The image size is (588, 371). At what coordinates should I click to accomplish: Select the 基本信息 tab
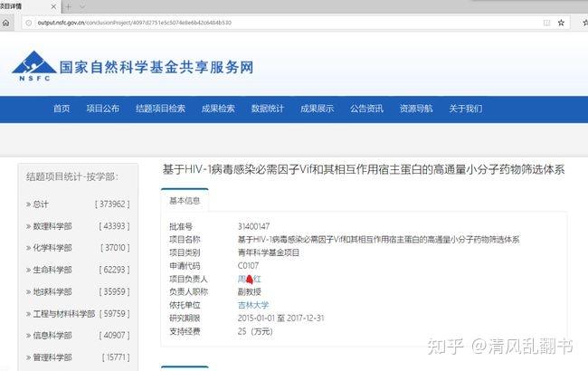coord(185,201)
